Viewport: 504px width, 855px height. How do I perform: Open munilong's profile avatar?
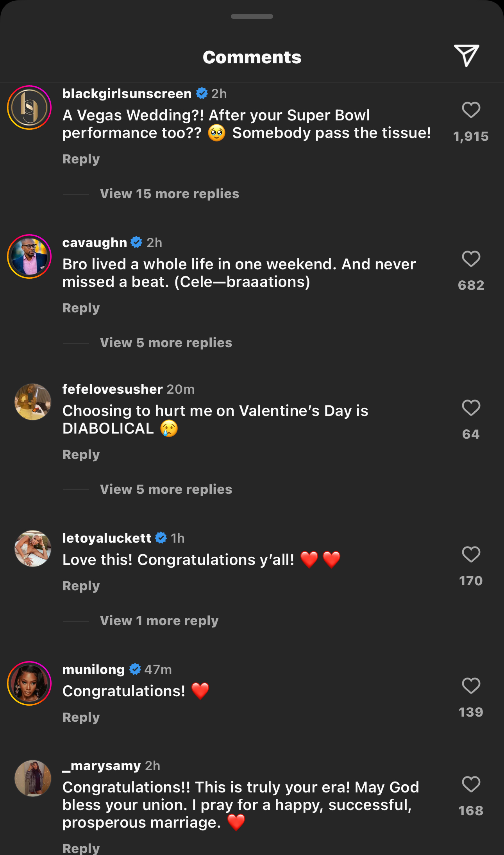click(29, 683)
